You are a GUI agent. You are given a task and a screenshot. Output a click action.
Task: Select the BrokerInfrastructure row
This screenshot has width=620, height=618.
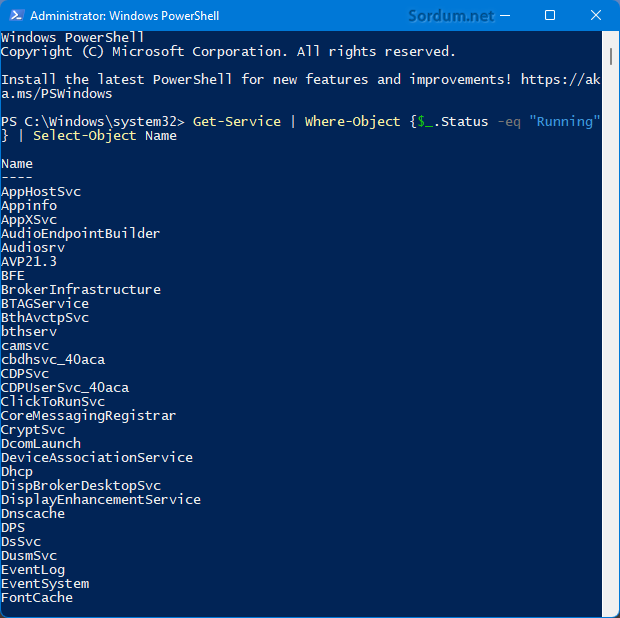pyautogui.click(x=81, y=289)
